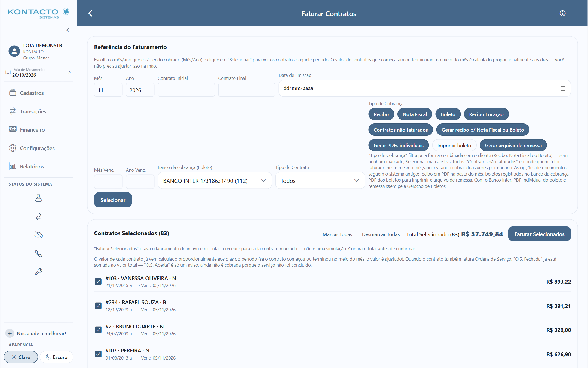Uncheck contract #107 Pereira
The height and width of the screenshot is (368, 588).
click(x=98, y=354)
